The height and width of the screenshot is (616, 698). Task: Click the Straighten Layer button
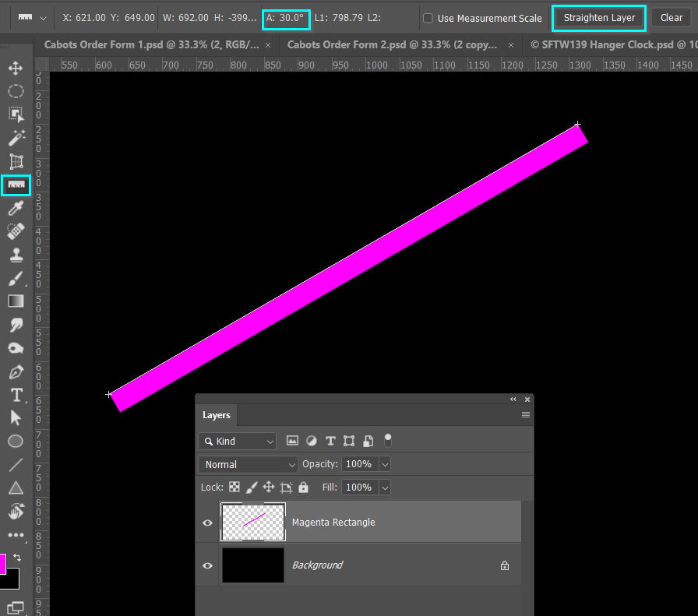coord(599,18)
